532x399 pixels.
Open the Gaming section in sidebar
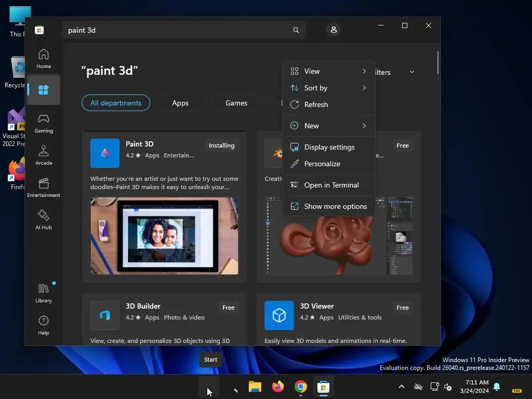tap(44, 124)
